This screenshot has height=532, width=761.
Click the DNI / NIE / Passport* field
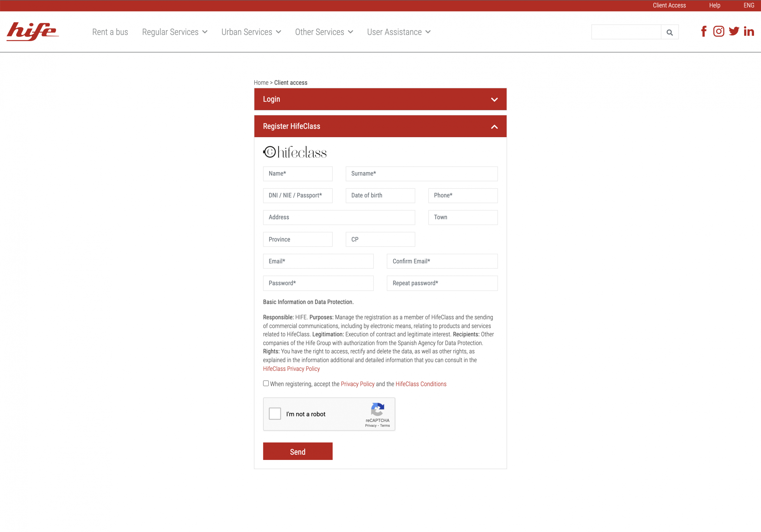click(298, 196)
